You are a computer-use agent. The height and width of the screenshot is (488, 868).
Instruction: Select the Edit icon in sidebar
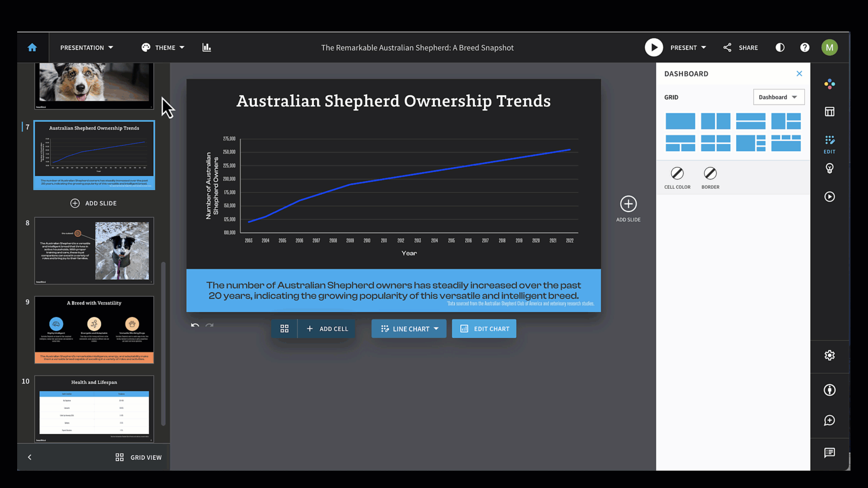pos(830,145)
